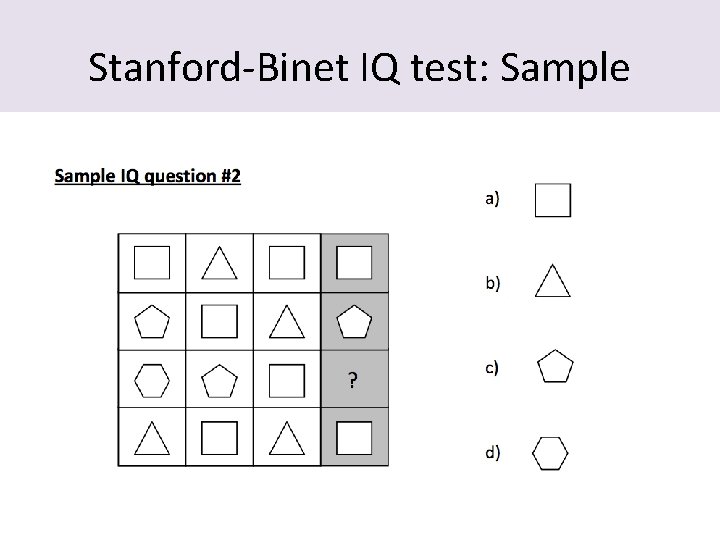
Task: Click the square in the bottom-right gray cell
Action: (x=354, y=437)
